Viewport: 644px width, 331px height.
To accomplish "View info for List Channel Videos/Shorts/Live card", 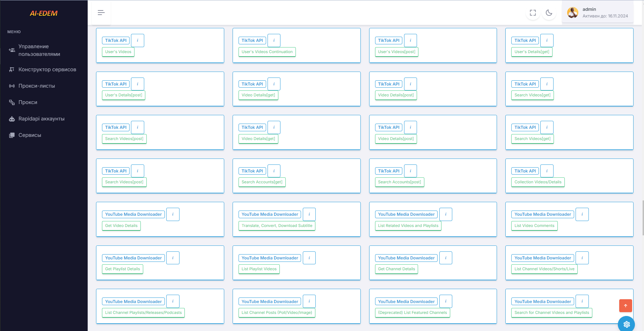I will click(582, 258).
